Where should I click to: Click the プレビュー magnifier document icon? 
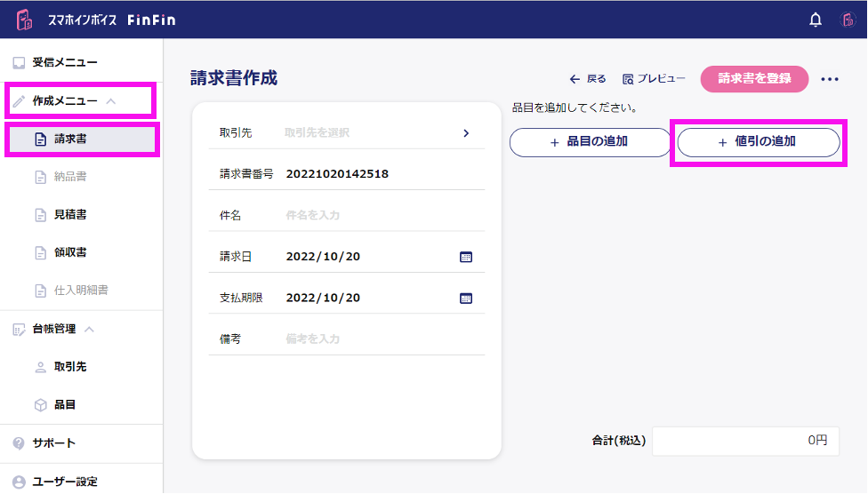pyautogui.click(x=628, y=79)
